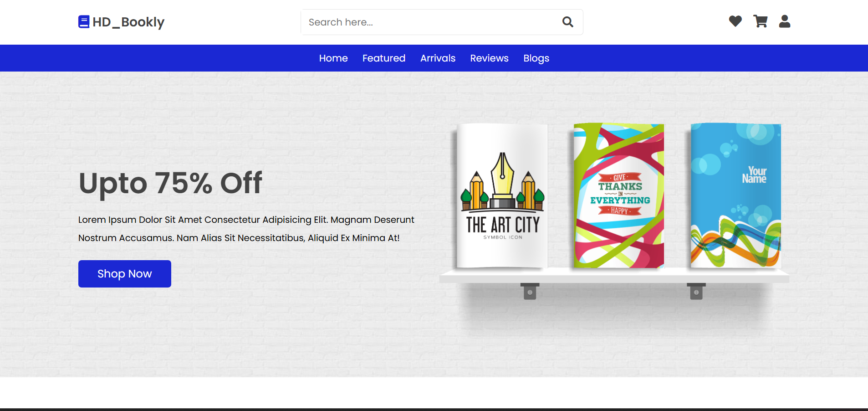Select the blue Your Name book cover

pyautogui.click(x=735, y=196)
